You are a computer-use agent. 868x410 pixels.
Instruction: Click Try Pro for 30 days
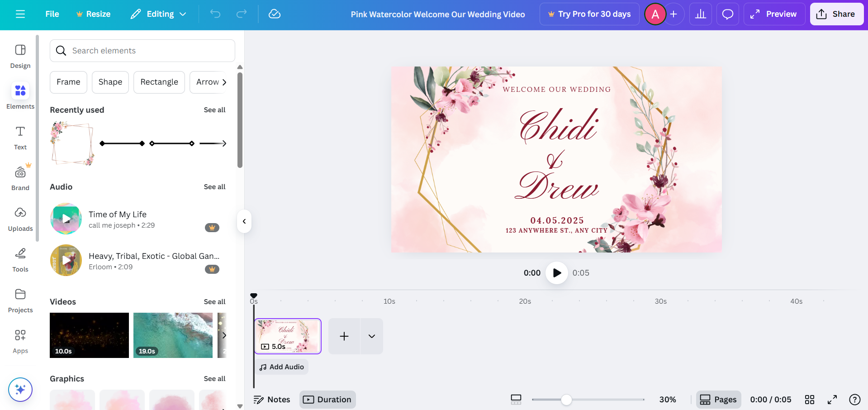(589, 14)
